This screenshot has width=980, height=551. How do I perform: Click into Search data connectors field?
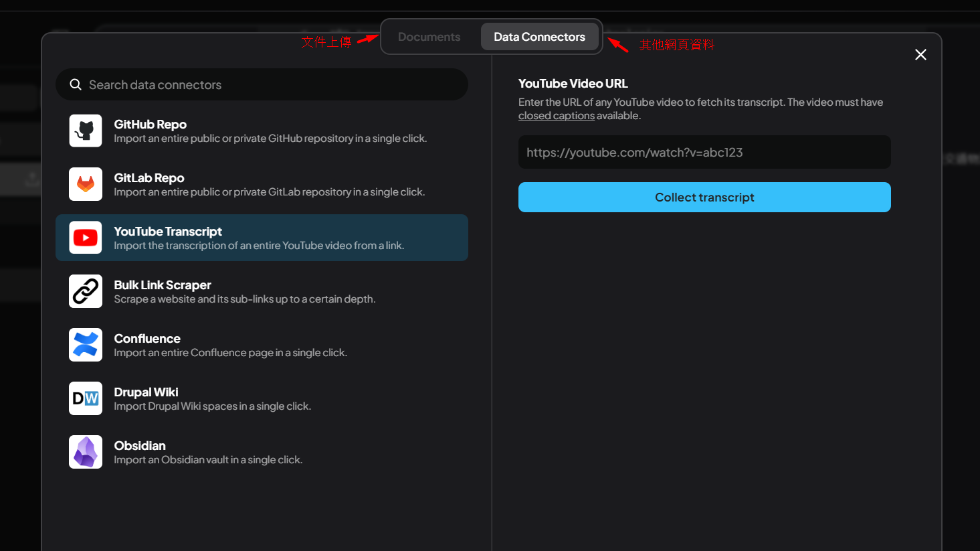268,85
